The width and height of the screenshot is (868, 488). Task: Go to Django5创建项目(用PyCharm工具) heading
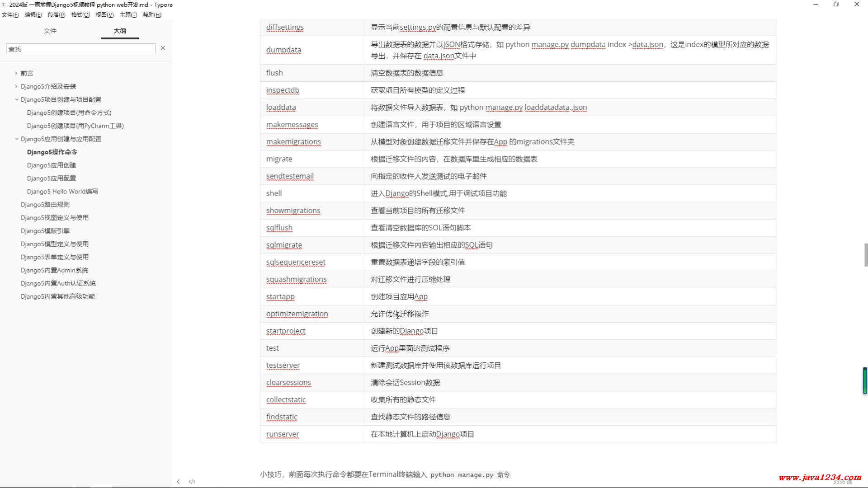click(75, 126)
